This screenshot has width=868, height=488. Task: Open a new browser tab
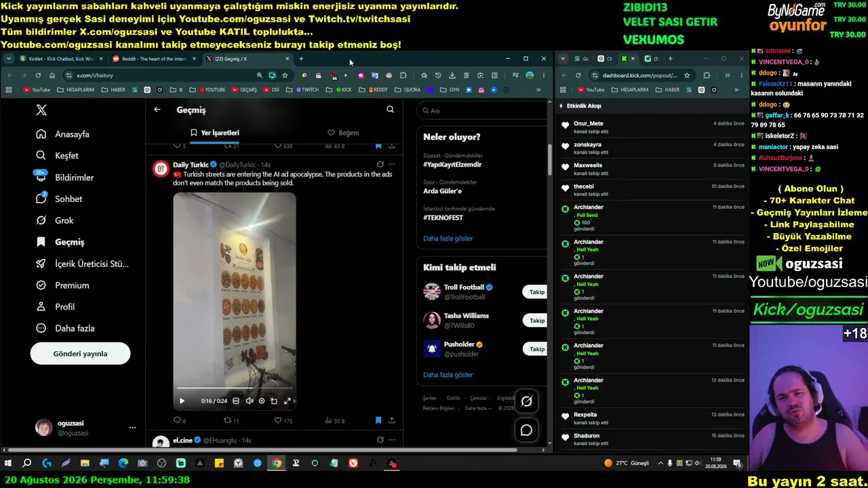click(x=301, y=59)
